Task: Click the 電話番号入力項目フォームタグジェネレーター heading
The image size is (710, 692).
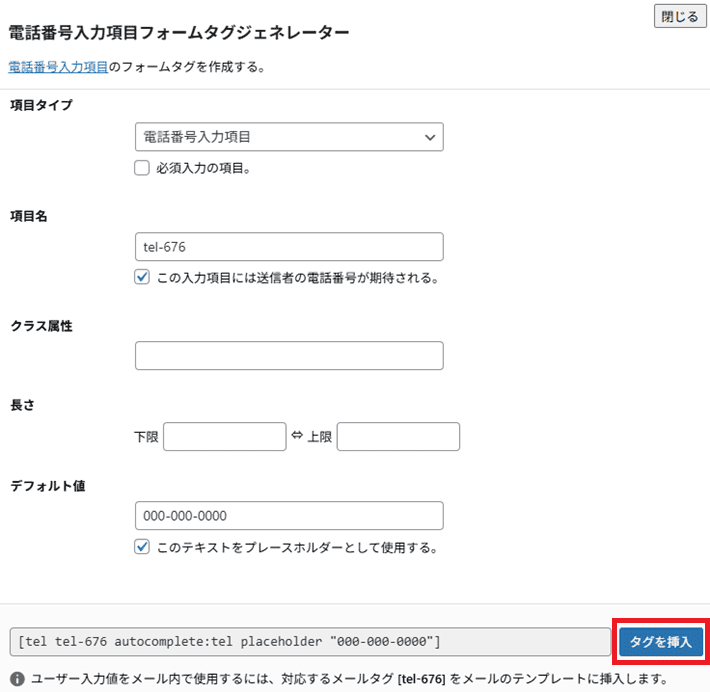Action: click(179, 33)
